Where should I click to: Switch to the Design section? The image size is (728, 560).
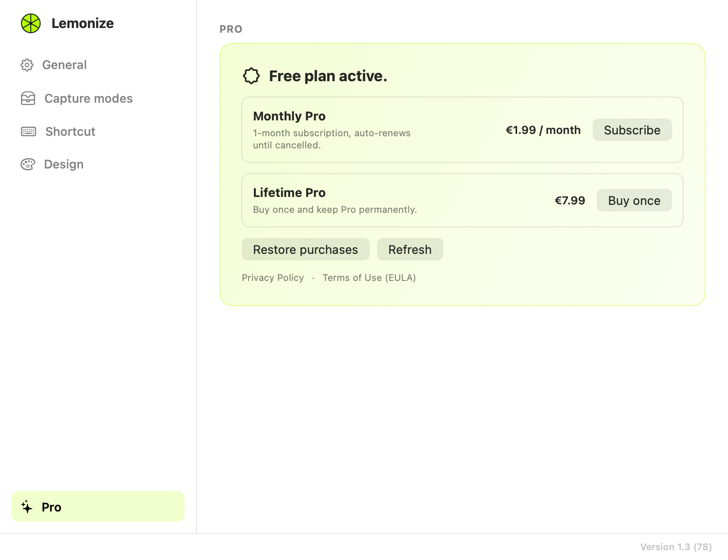(98, 164)
